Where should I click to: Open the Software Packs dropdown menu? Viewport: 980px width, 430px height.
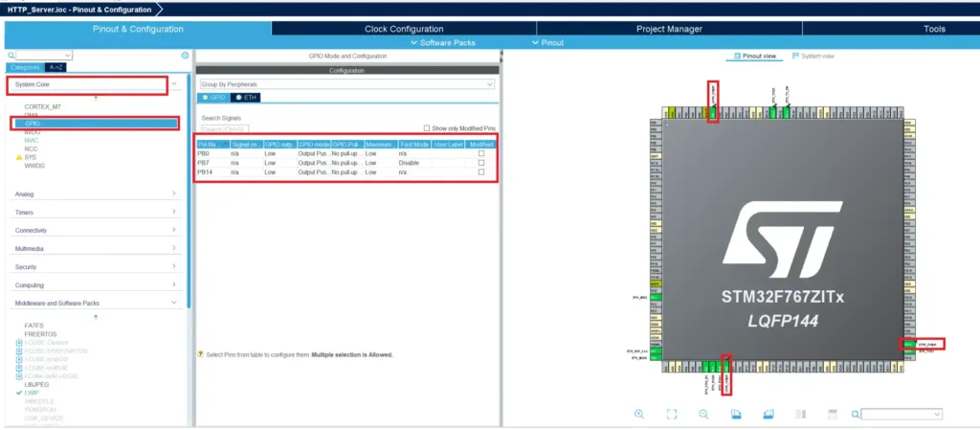(x=442, y=42)
